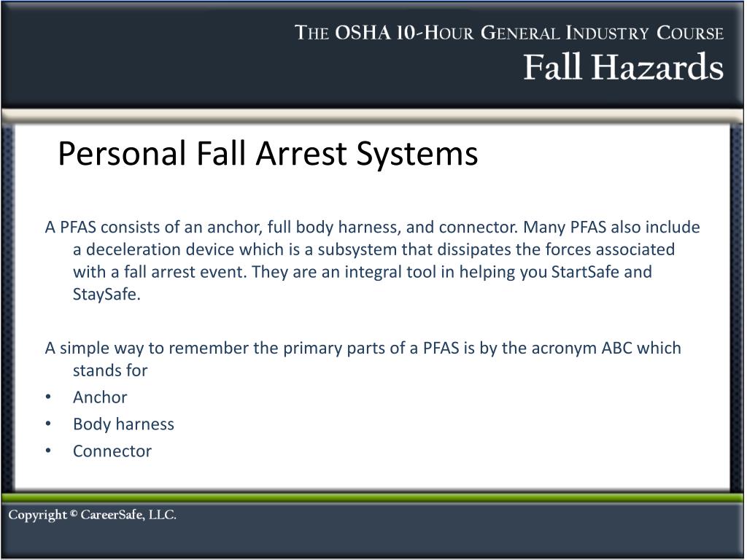This screenshot has width=747, height=560.
Task: Click the word StaySafe in the paragraph
Action: [x=107, y=295]
